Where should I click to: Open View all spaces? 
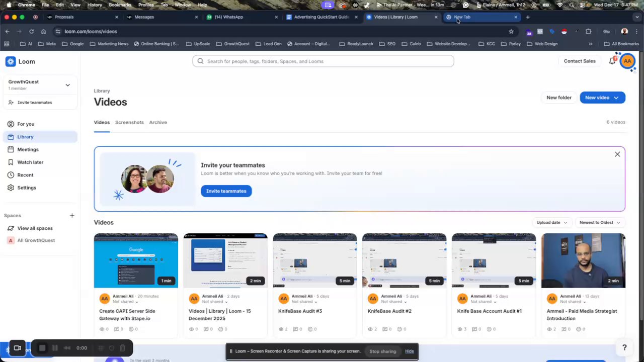pyautogui.click(x=35, y=228)
